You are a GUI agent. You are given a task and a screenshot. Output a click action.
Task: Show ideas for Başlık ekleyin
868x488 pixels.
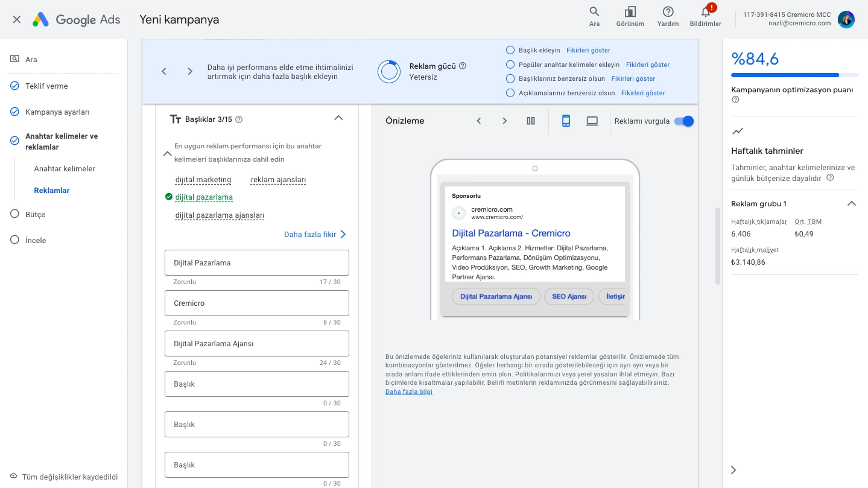(x=588, y=50)
